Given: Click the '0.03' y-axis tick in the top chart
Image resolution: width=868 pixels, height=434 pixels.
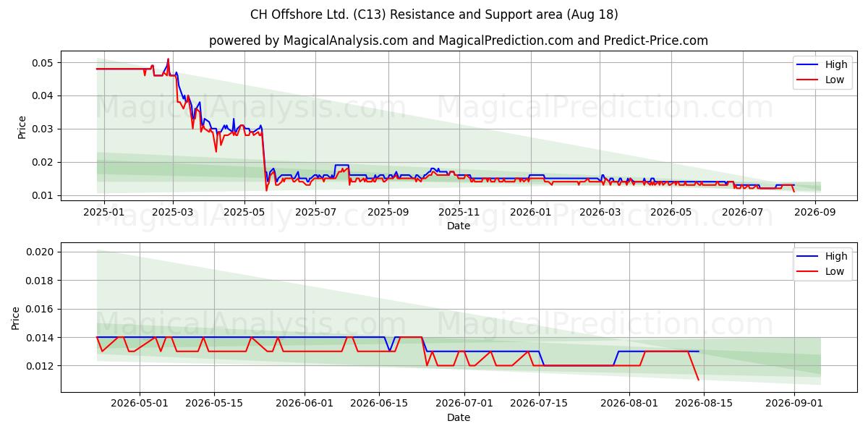Looking at the screenshot, I should click(x=43, y=129).
